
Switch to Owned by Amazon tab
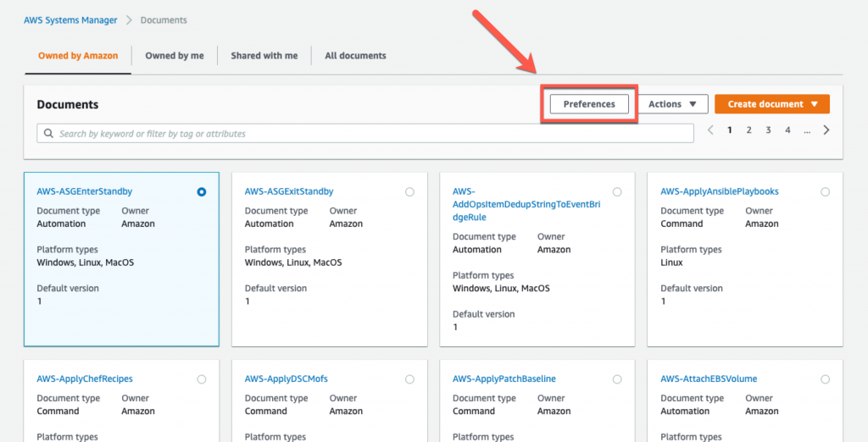click(x=78, y=56)
